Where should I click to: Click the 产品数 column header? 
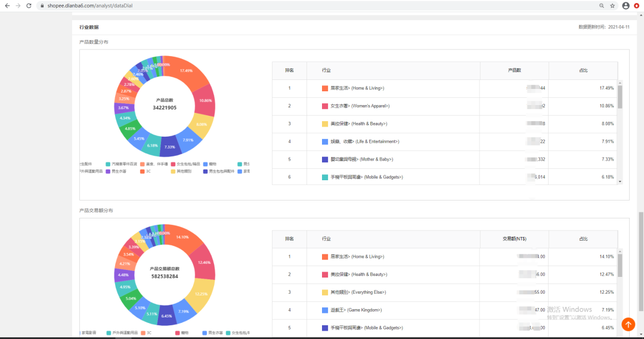click(514, 70)
